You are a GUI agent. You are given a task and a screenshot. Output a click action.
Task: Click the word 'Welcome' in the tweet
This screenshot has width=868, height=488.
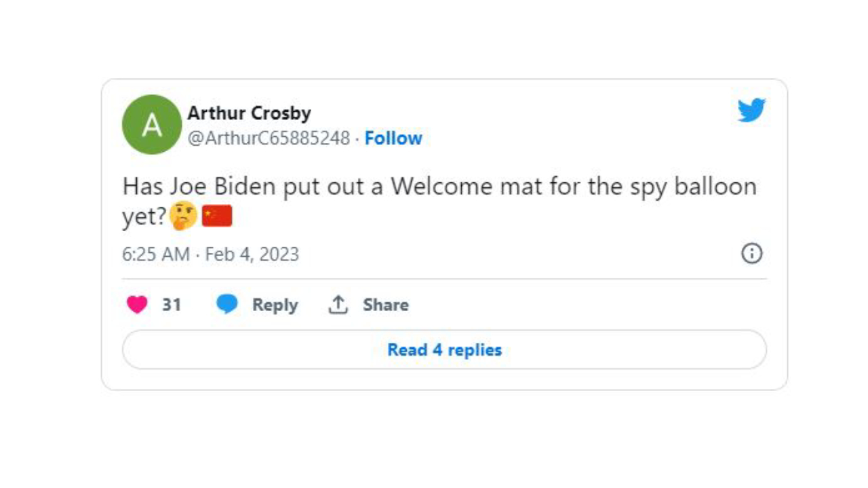pos(435,186)
